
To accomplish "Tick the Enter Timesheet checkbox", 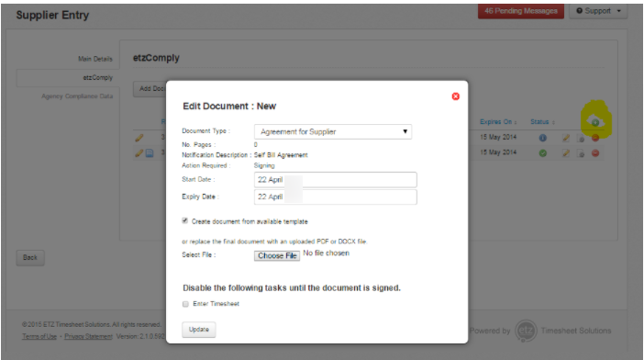I will pyautogui.click(x=185, y=304).
